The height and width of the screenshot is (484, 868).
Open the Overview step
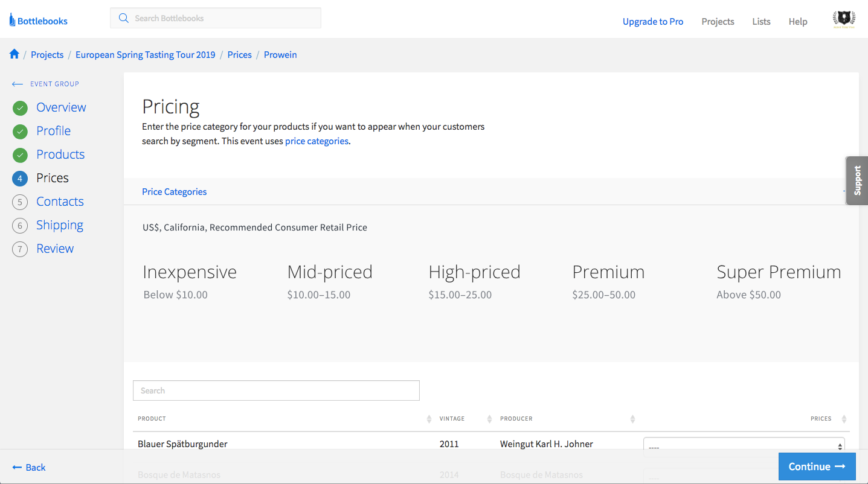tap(61, 107)
